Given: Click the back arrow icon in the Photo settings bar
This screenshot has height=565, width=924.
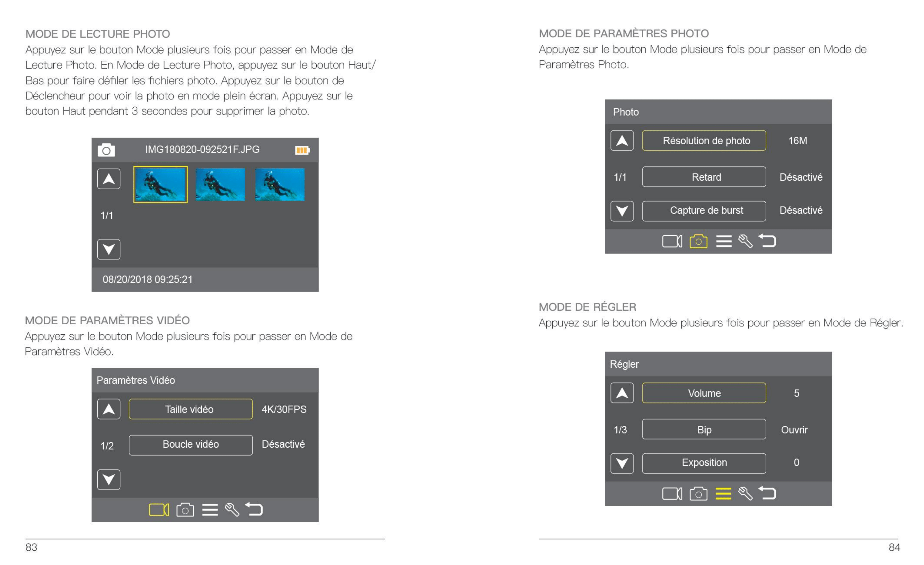Looking at the screenshot, I should 767,240.
